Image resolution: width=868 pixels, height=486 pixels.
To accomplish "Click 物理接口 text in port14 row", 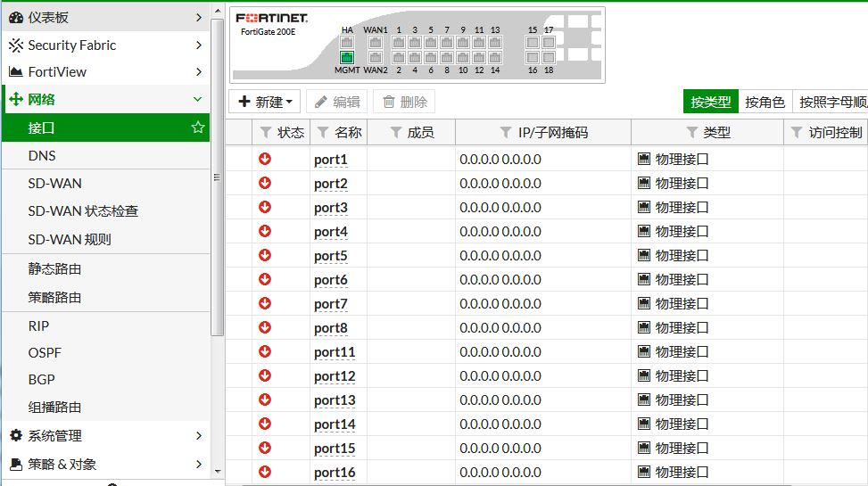I will pyautogui.click(x=682, y=424).
